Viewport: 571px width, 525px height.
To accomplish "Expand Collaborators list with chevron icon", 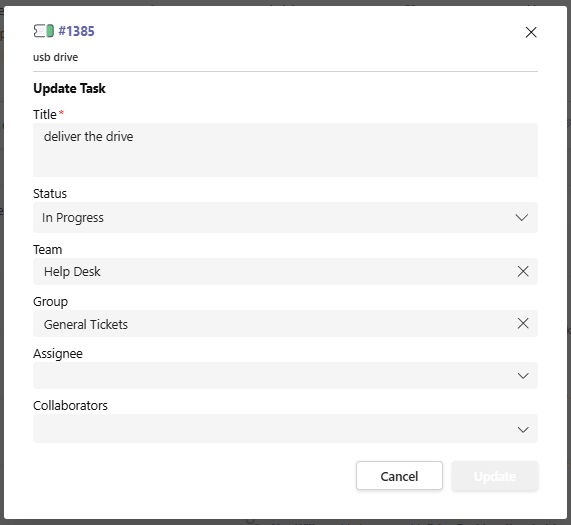I will [x=523, y=430].
